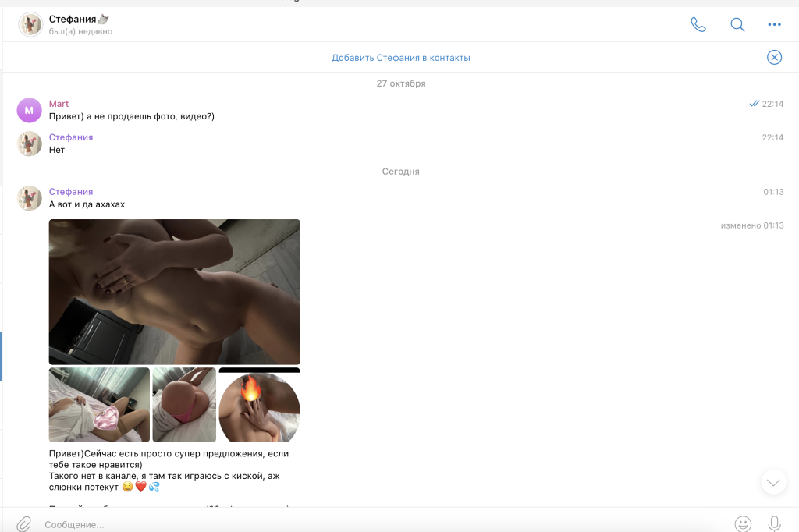The image size is (799, 532).
Task: Open the emoji picker
Action: pos(743,523)
